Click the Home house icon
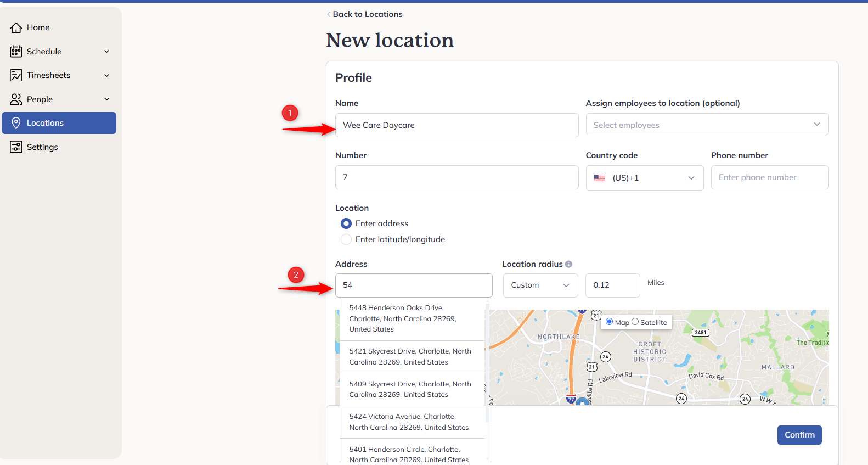Screen dimensions: 868x465 click(x=16, y=27)
